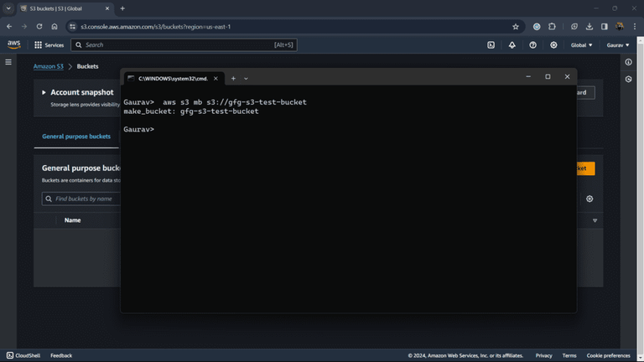The image size is (644, 362).
Task: Close the terminal window
Action: pyautogui.click(x=567, y=77)
